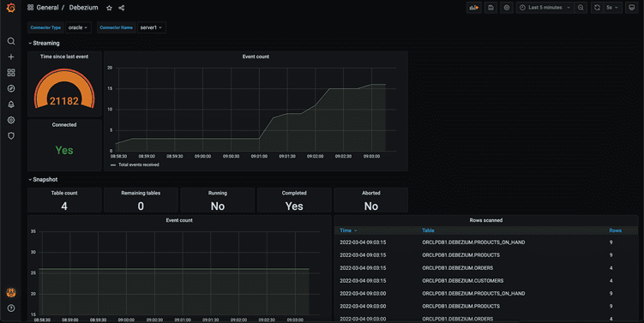The width and height of the screenshot is (644, 323).
Task: Open the Last 5 minutes time picker
Action: click(x=545, y=8)
